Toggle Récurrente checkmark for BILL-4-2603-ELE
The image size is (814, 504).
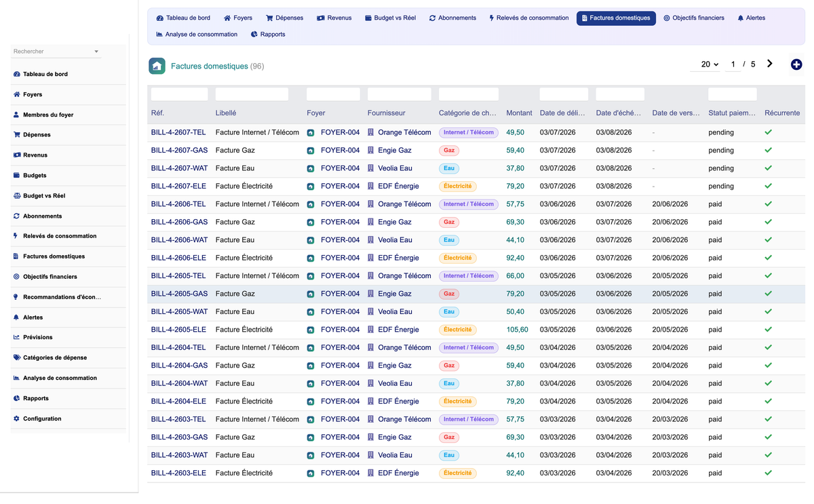pyautogui.click(x=768, y=473)
